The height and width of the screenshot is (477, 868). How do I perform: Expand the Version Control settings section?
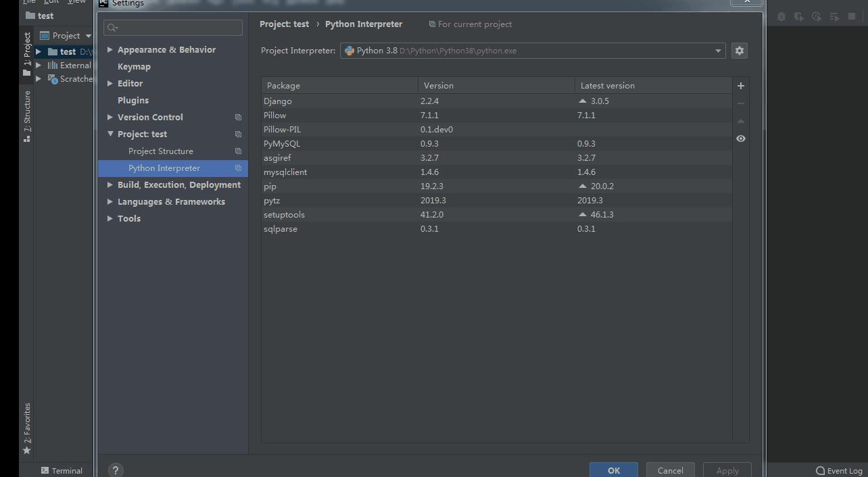[x=110, y=117]
